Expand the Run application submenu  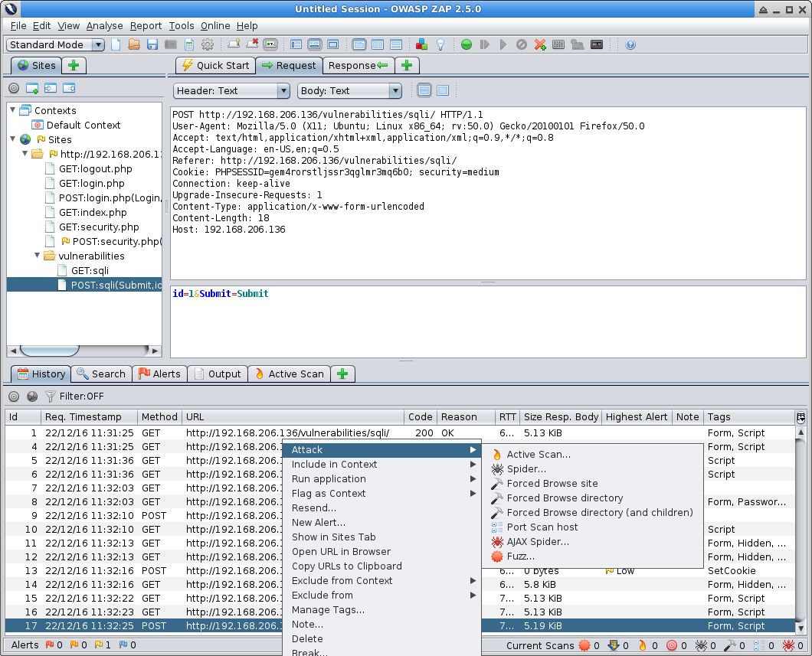(382, 478)
